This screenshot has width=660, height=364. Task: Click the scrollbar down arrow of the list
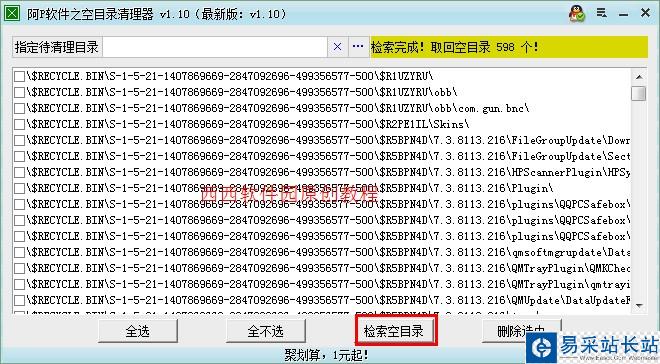pyautogui.click(x=639, y=306)
